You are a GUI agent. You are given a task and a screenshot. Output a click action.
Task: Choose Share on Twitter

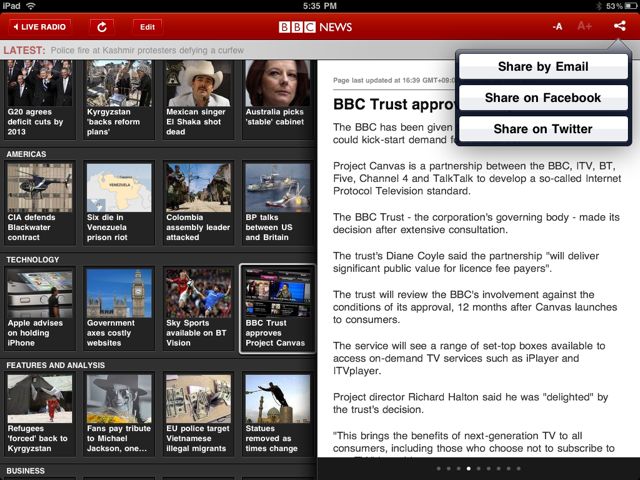[543, 129]
